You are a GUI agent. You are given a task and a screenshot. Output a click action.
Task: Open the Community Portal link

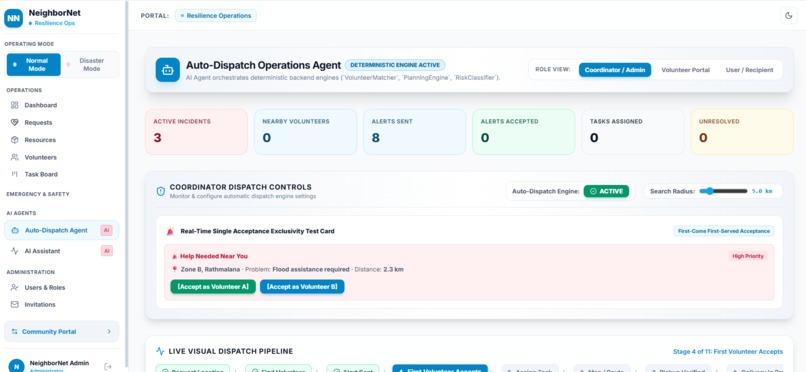tap(62, 332)
